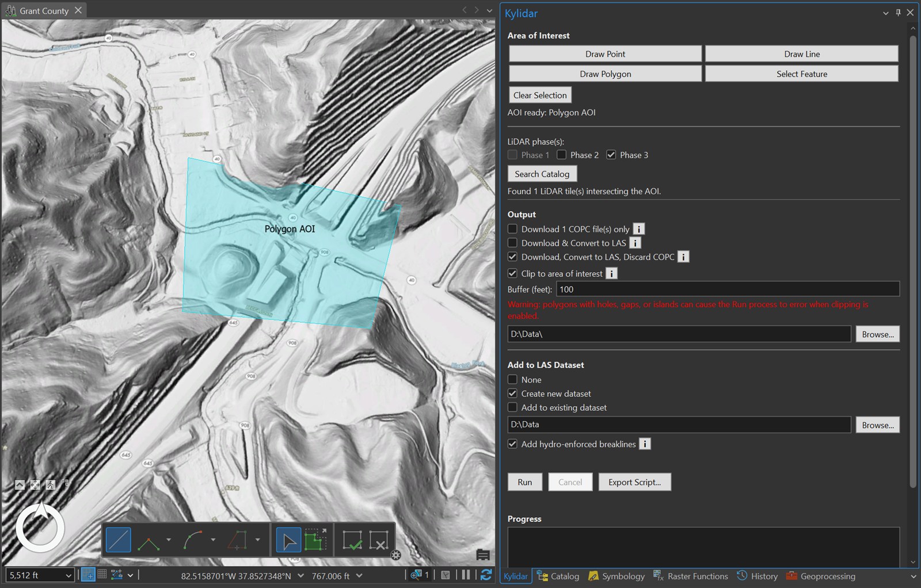Choose the arc segment construction tool

[193, 540]
